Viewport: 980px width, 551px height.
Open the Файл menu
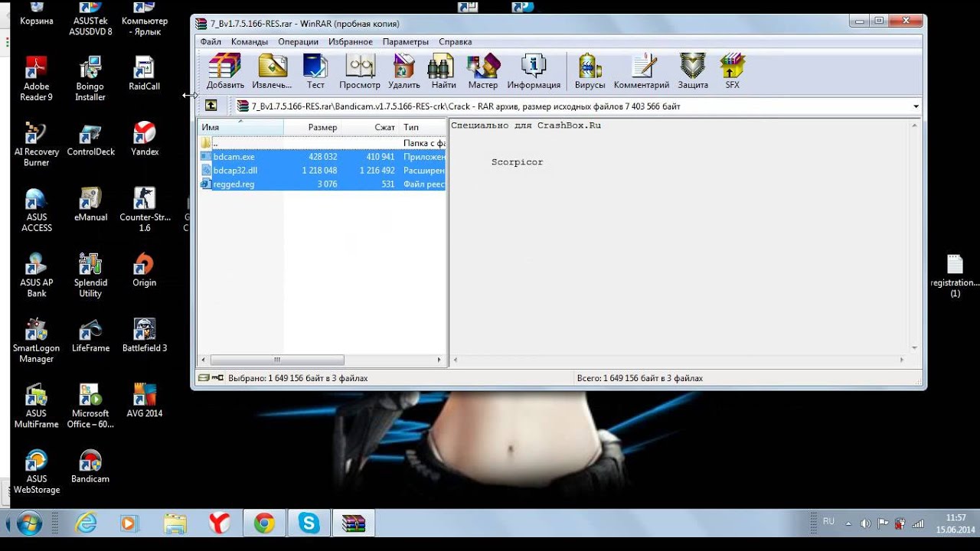pos(211,41)
